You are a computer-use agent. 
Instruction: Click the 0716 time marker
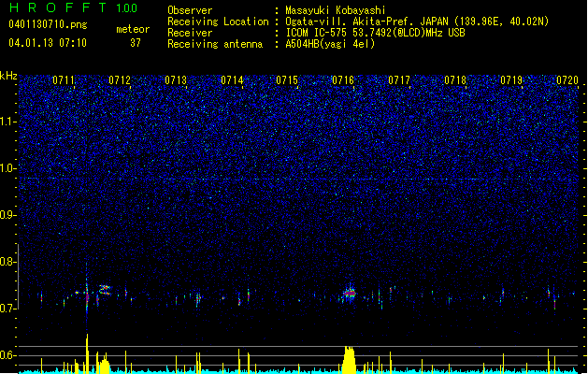[x=343, y=80]
